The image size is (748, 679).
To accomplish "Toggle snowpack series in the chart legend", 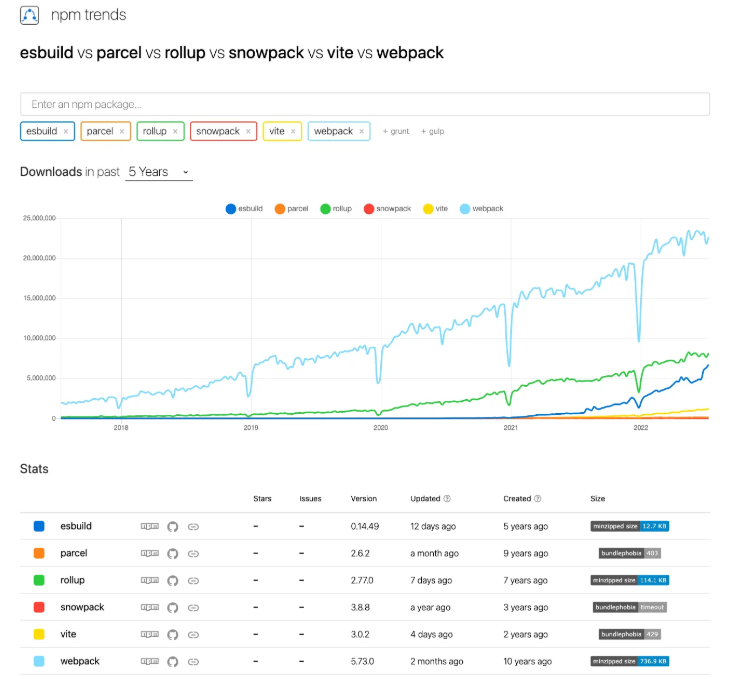I will [x=387, y=209].
